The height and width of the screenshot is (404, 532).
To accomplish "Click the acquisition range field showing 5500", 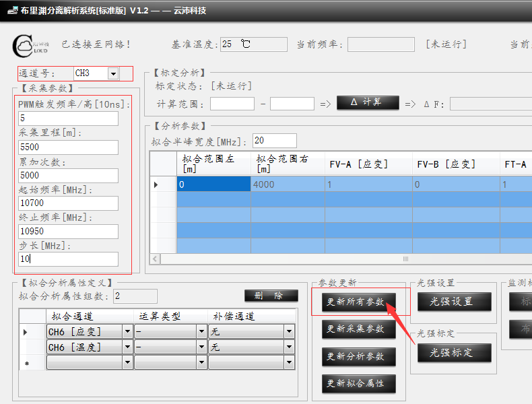I will tap(68, 147).
